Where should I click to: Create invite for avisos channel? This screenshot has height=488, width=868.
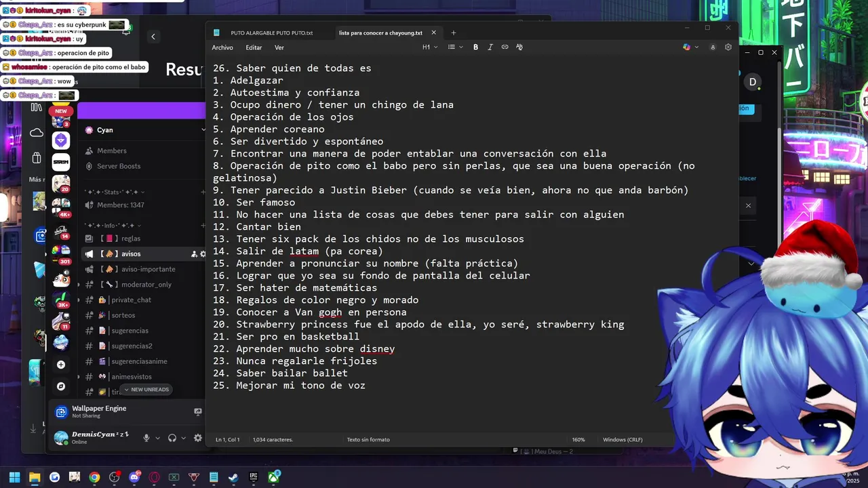coord(194,254)
